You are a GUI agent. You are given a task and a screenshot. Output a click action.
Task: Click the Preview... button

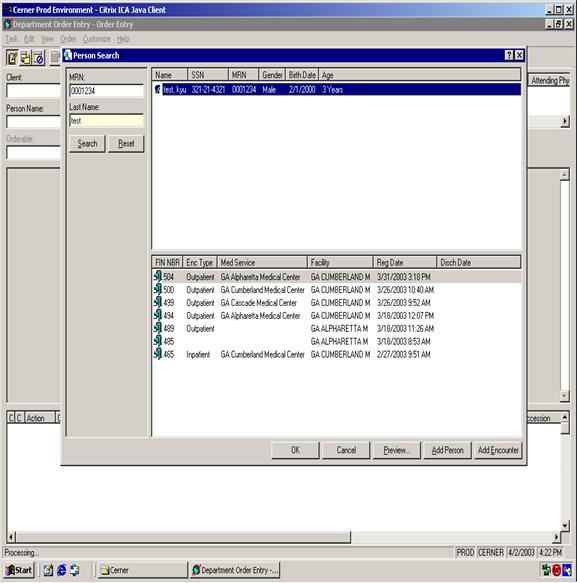(x=397, y=450)
